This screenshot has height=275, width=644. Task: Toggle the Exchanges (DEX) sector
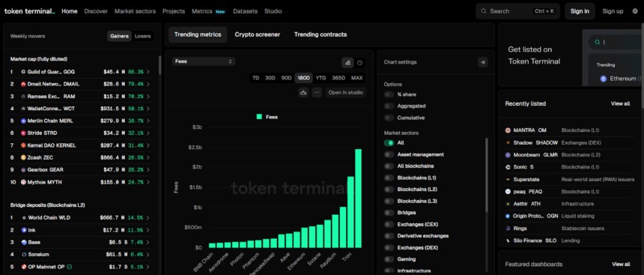pyautogui.click(x=389, y=248)
